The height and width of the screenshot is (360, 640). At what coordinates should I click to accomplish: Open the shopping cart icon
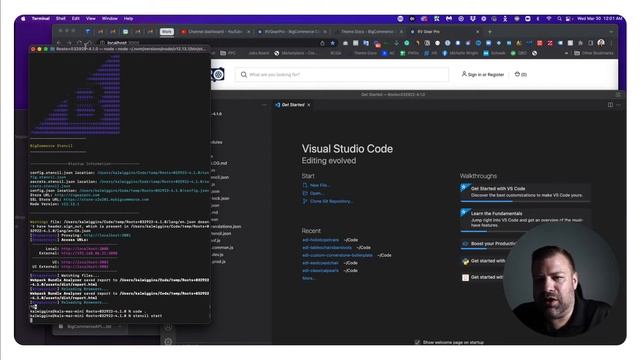520,74
